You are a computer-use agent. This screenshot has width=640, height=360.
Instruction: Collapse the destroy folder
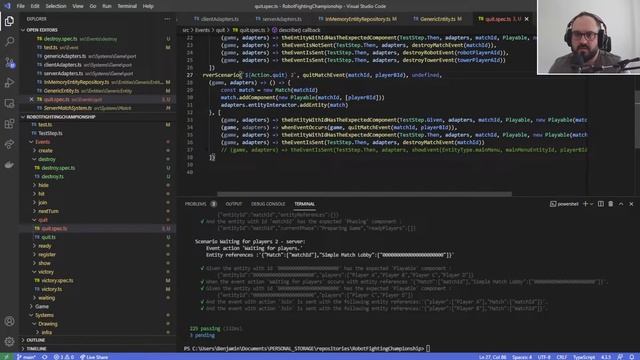[47, 159]
